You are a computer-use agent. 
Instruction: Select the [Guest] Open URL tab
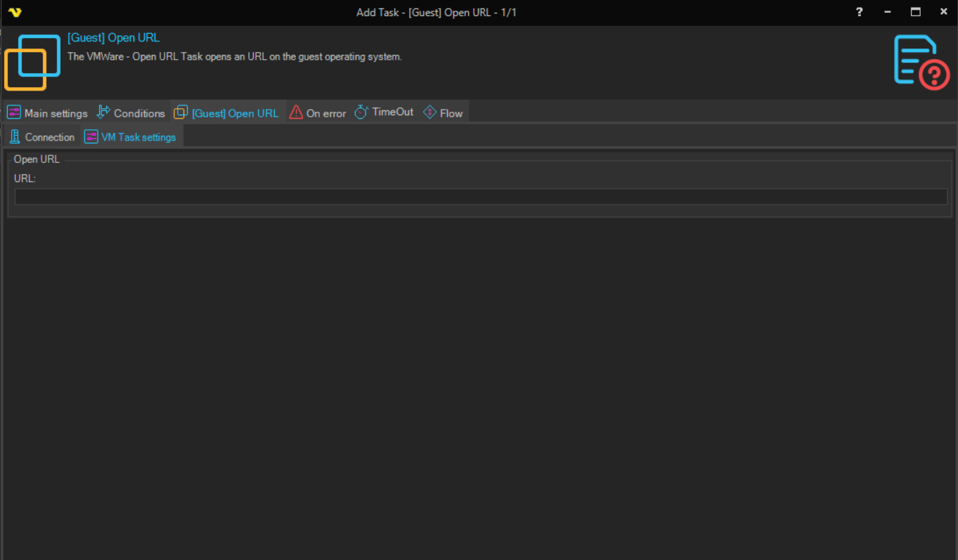coord(226,113)
